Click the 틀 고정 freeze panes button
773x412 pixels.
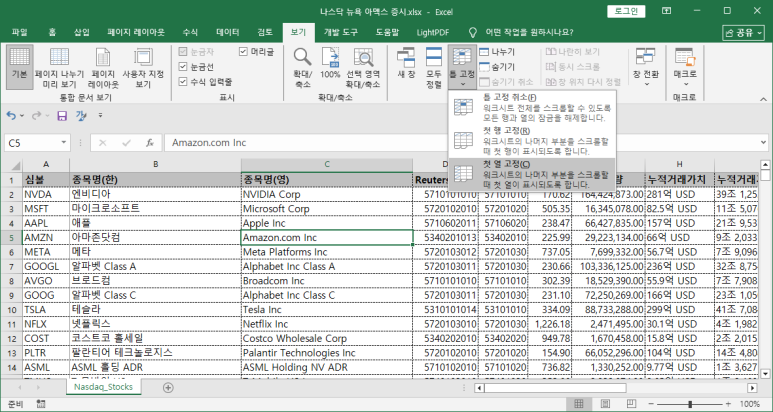[x=462, y=67]
